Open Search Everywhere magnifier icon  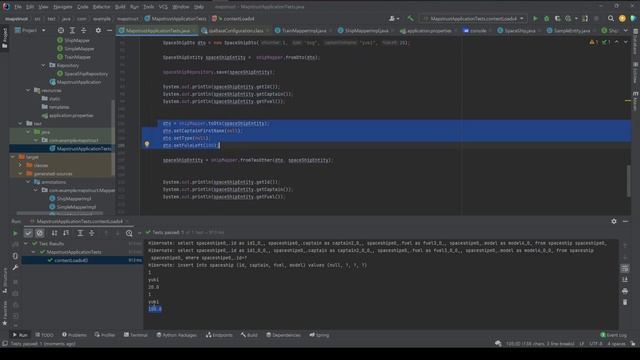(x=611, y=18)
